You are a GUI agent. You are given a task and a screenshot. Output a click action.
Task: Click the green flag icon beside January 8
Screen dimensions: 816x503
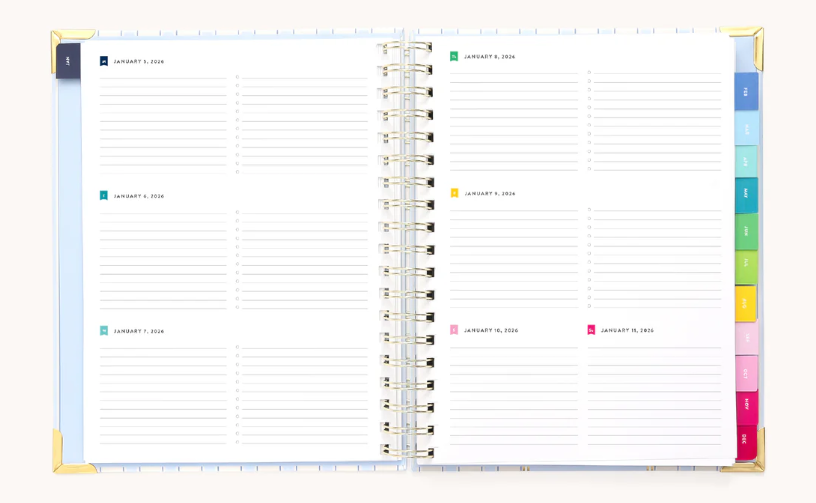tap(454, 57)
